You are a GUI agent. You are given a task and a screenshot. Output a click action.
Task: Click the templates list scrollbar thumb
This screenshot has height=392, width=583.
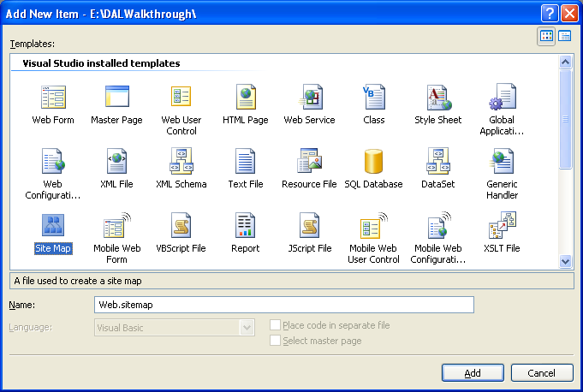(565, 119)
